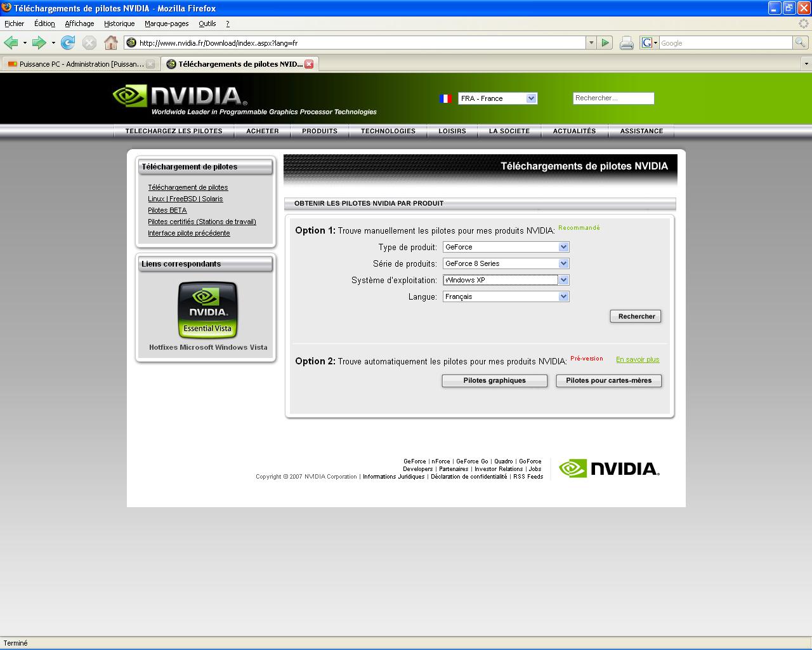
Task: Click the magnifier search button
Action: click(801, 43)
